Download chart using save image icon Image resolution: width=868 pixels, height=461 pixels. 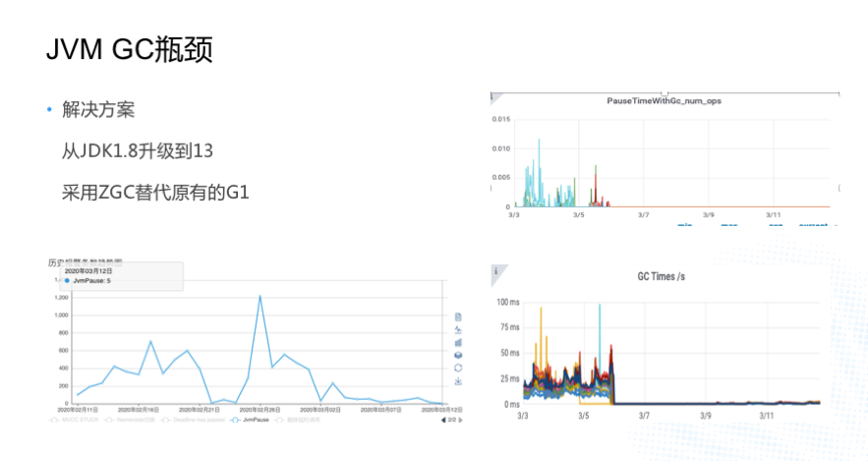tap(458, 381)
